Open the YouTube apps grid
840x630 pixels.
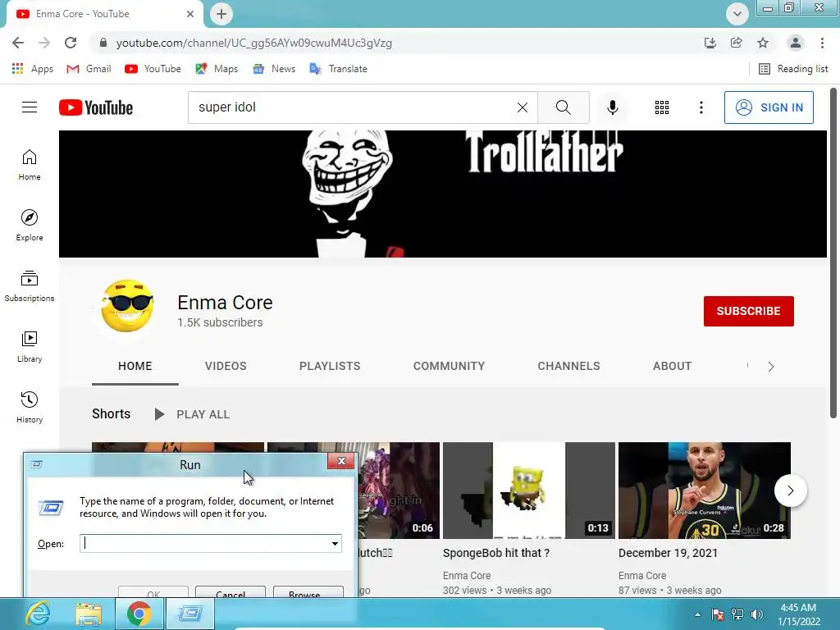coord(662,107)
